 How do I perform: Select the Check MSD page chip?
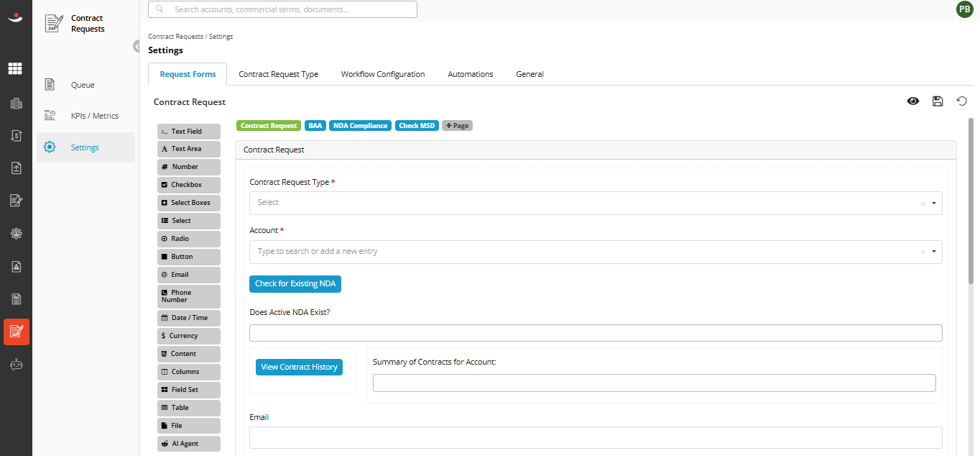tap(417, 125)
